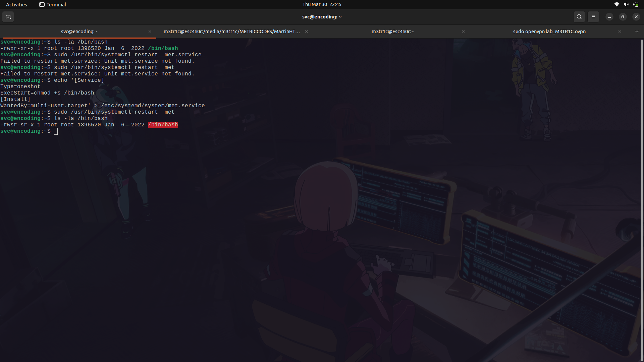
Task: Click the Wi-Fi indicator in the top panel
Action: pos(617,4)
